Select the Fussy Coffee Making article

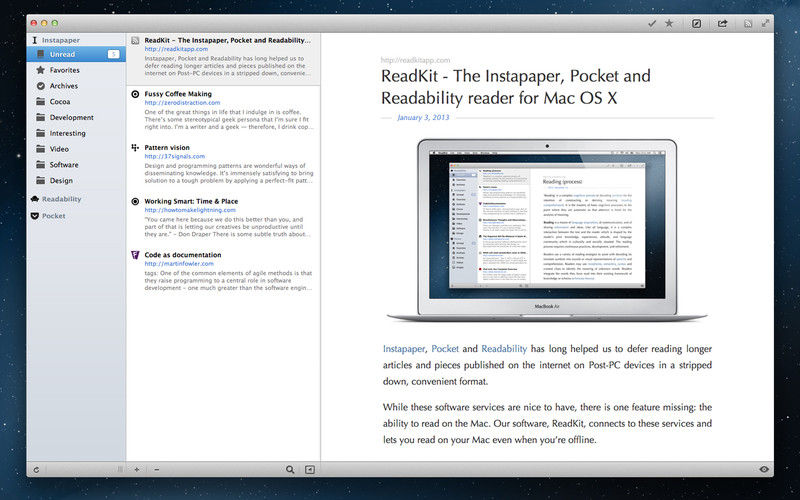[223, 111]
